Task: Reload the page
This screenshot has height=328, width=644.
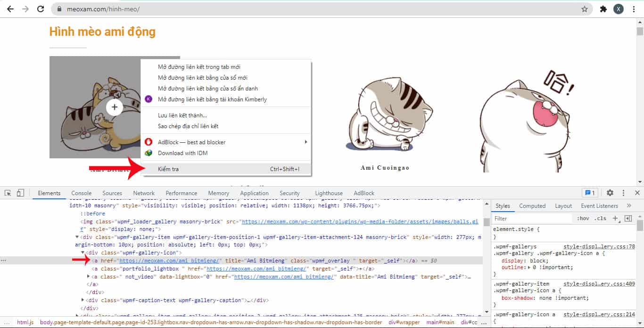Action: (41, 9)
